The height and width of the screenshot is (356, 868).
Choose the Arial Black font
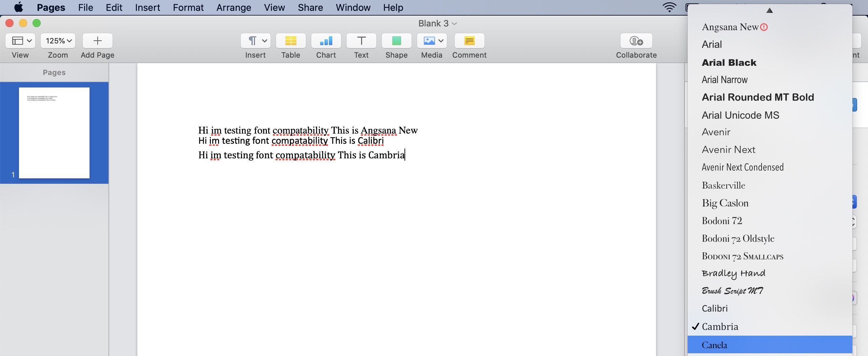click(x=770, y=62)
